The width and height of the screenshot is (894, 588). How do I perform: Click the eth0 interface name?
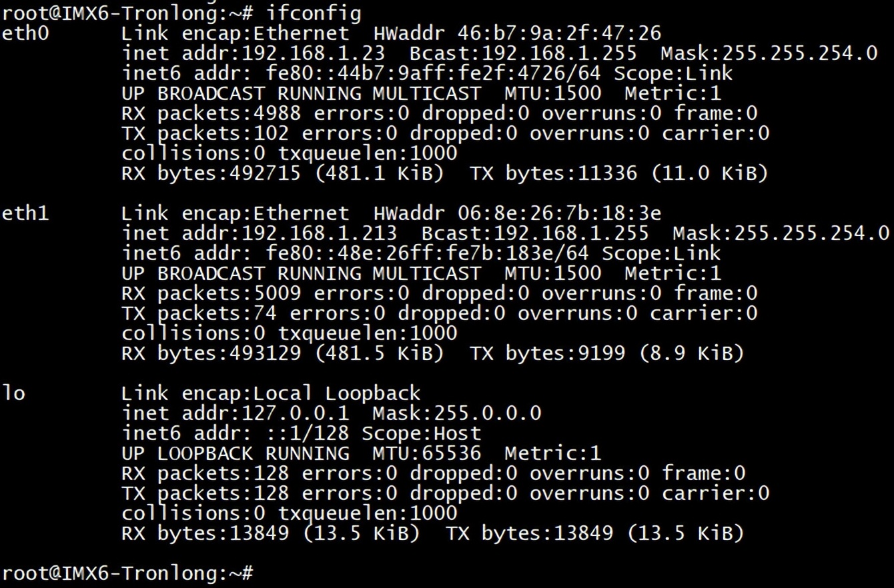(x=25, y=33)
